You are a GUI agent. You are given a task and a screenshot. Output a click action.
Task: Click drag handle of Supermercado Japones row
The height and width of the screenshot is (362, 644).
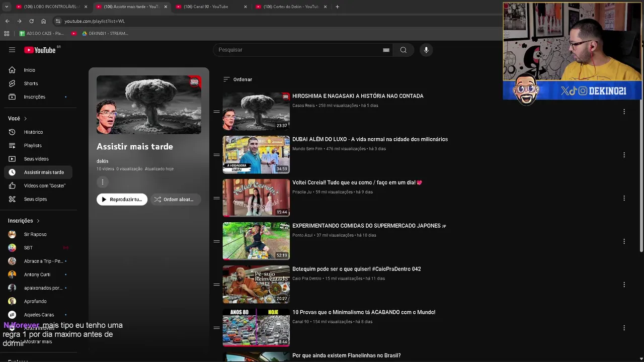click(216, 241)
